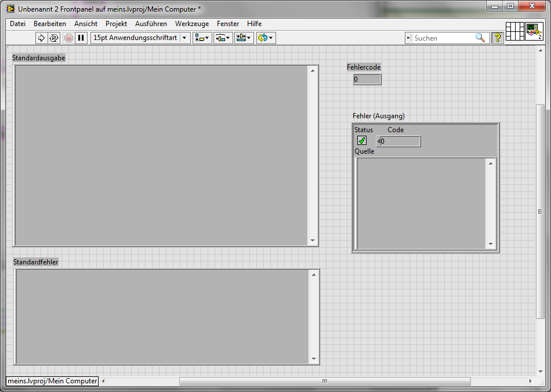Click inside the Standardfehler text box
The image size is (551, 392).
click(x=162, y=317)
